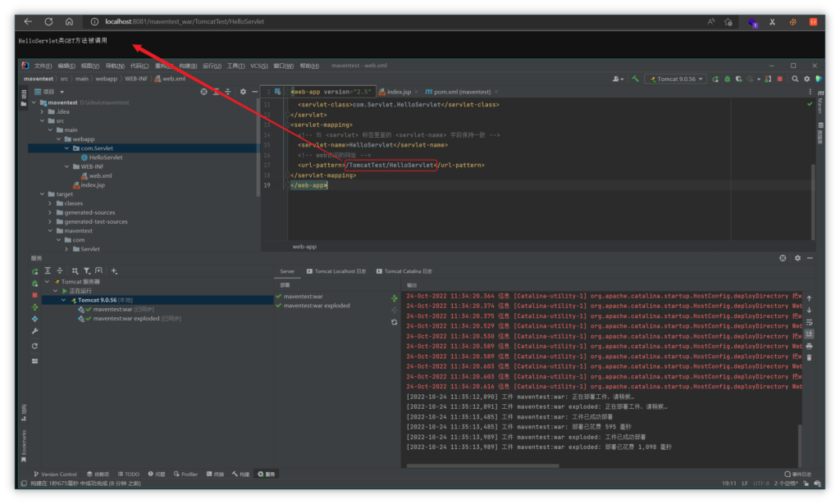The height and width of the screenshot is (504, 840).
Task: Go to the browser home page
Action: [69, 21]
